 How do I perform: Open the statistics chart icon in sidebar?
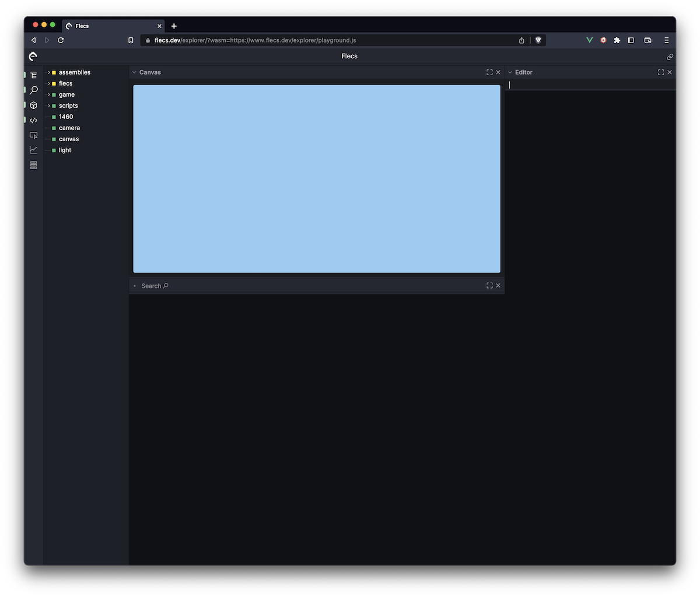[33, 149]
